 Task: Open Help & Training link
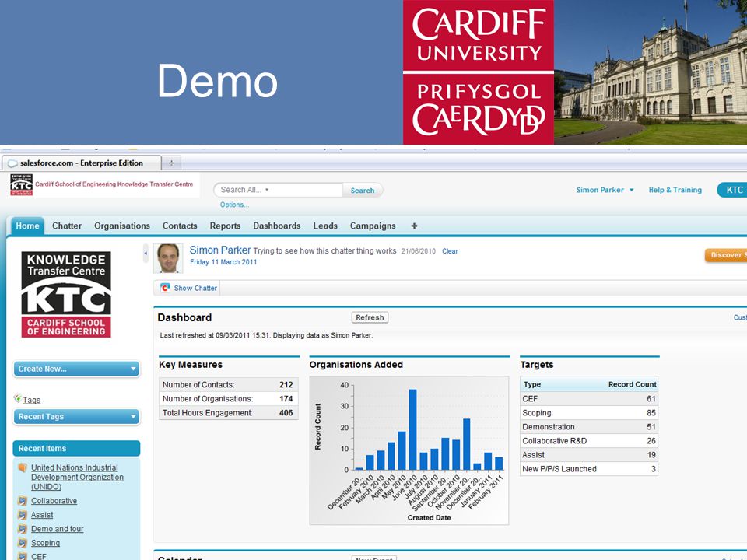675,190
